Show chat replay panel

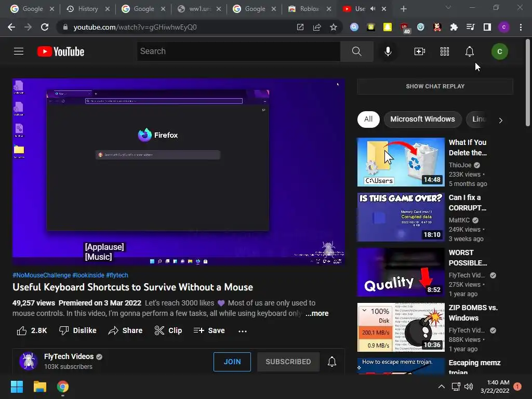pos(435,86)
